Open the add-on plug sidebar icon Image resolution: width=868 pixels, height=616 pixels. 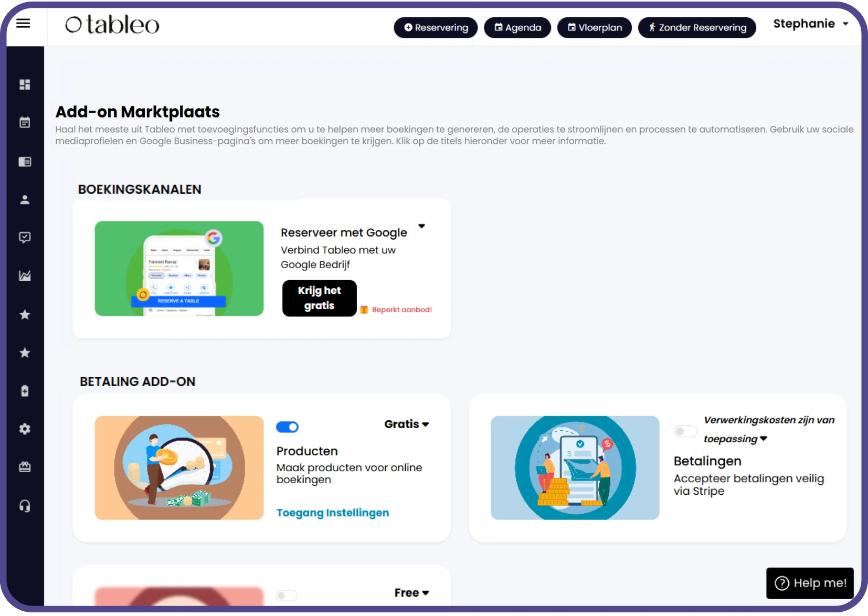click(25, 391)
